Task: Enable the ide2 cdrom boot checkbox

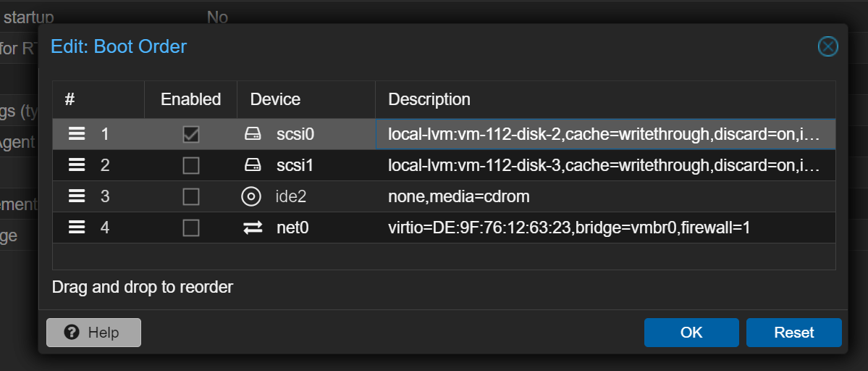Action: (191, 196)
